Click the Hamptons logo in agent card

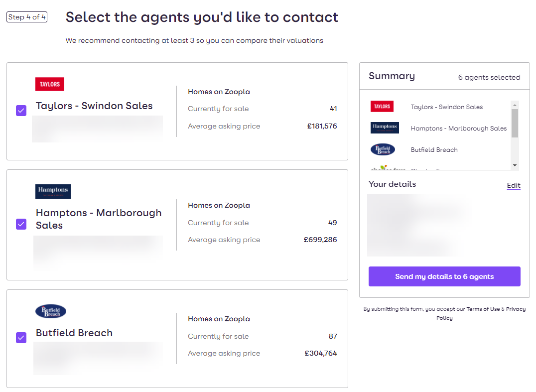[53, 191]
